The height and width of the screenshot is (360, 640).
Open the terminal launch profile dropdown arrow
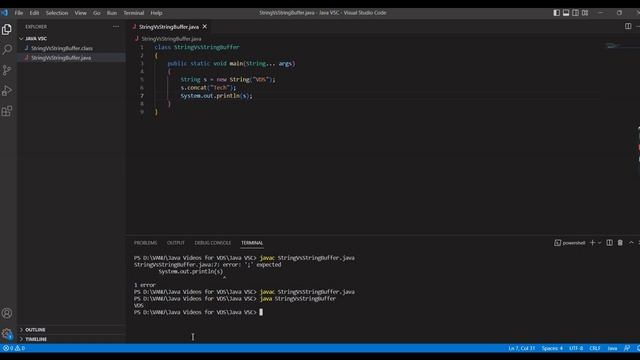599,243
